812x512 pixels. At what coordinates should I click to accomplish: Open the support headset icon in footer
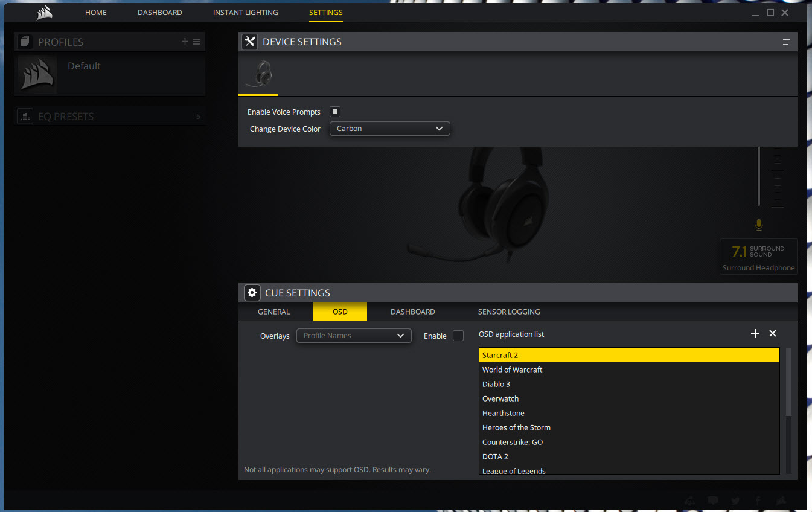pyautogui.click(x=691, y=501)
